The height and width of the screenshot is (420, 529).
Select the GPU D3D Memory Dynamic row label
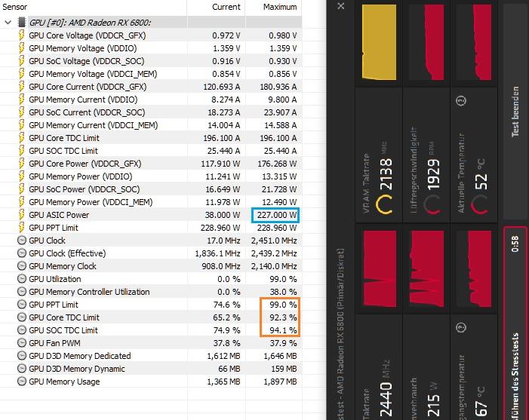point(77,369)
